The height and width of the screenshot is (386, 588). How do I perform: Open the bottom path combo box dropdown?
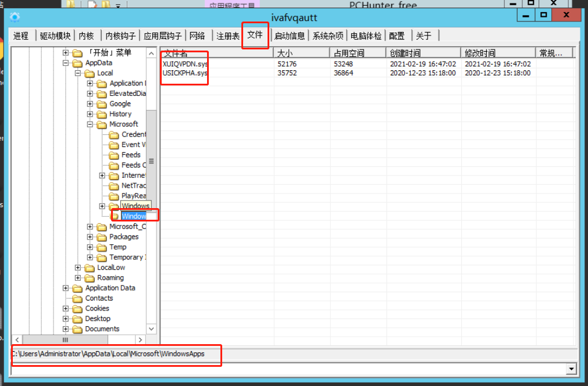point(571,369)
